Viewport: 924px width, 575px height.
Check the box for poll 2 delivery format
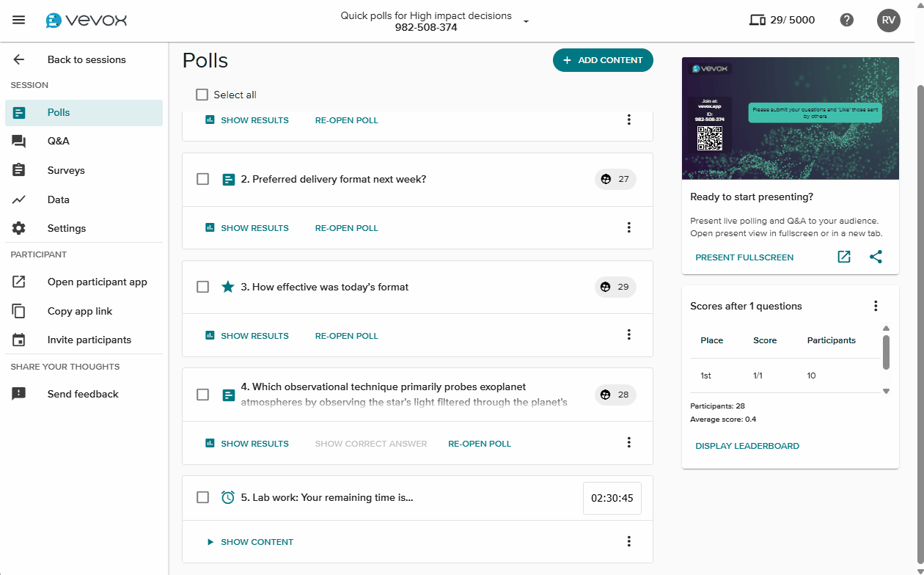coord(203,179)
